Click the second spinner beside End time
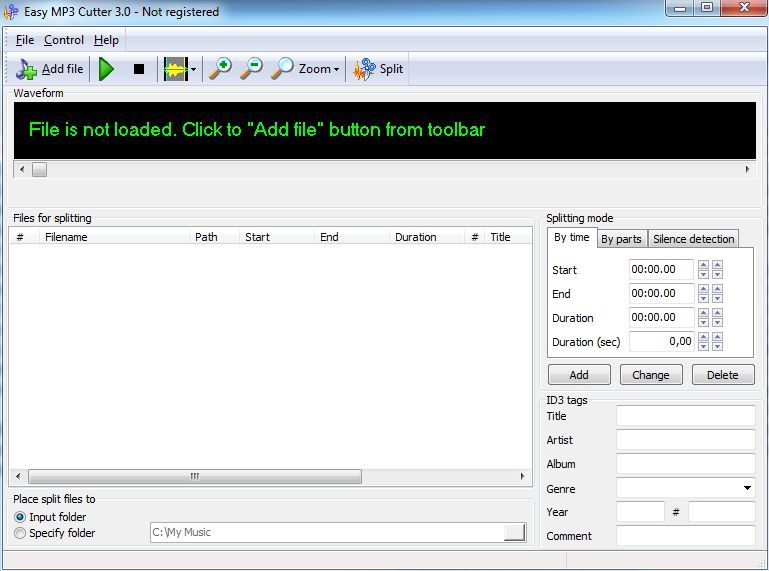Screen dimensions: 769x571 tap(718, 293)
